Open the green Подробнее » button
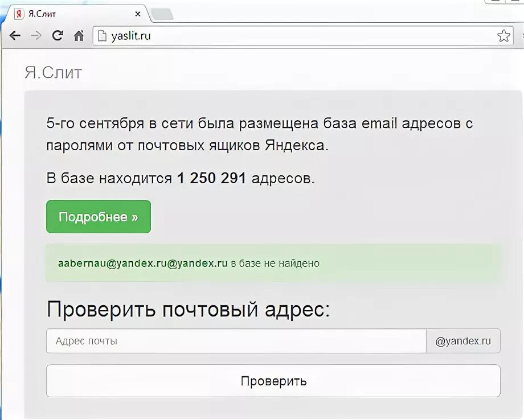The width and height of the screenshot is (524, 420). [99, 217]
